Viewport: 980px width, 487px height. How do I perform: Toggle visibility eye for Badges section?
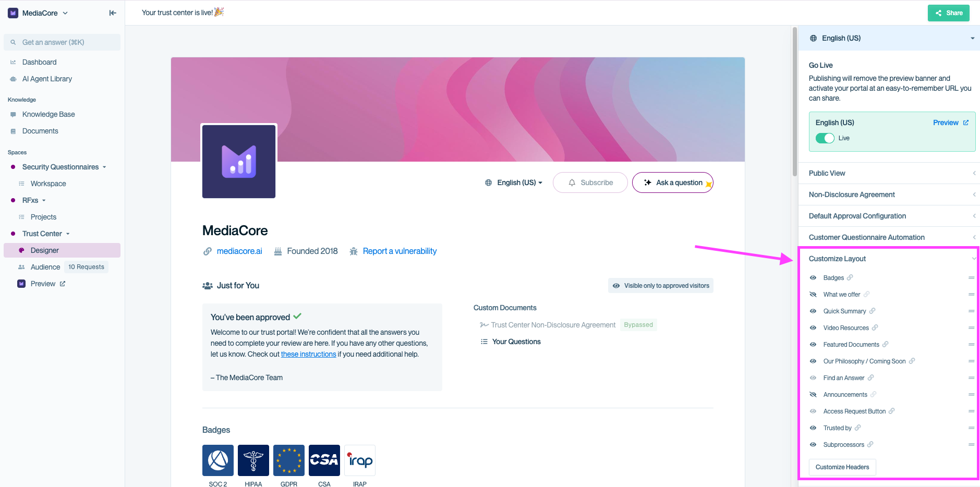pos(813,278)
